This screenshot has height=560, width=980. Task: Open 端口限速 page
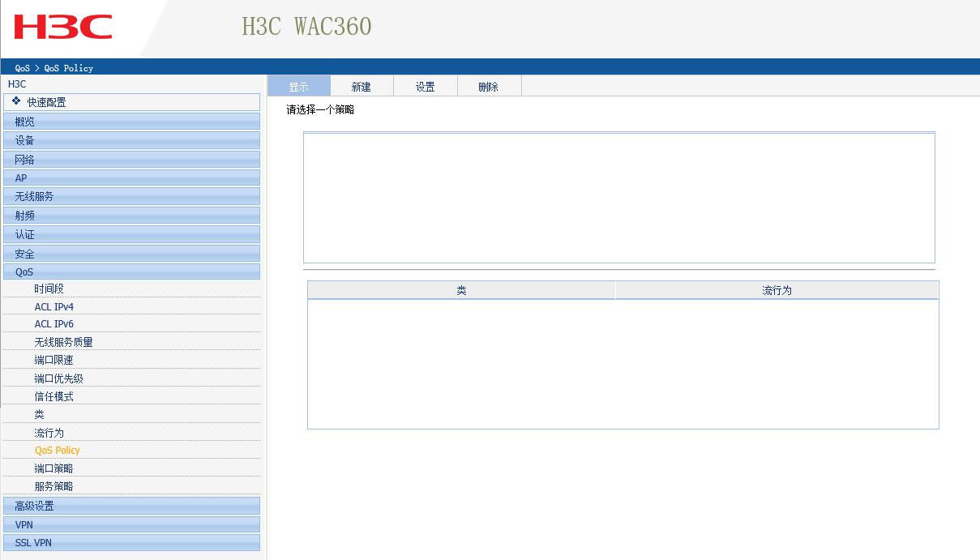pyautogui.click(x=53, y=360)
